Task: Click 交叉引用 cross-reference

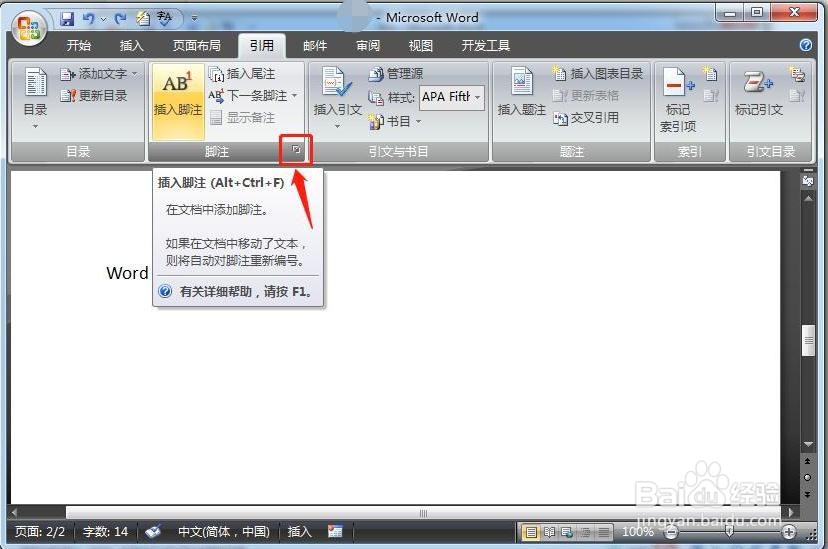Action: point(586,118)
